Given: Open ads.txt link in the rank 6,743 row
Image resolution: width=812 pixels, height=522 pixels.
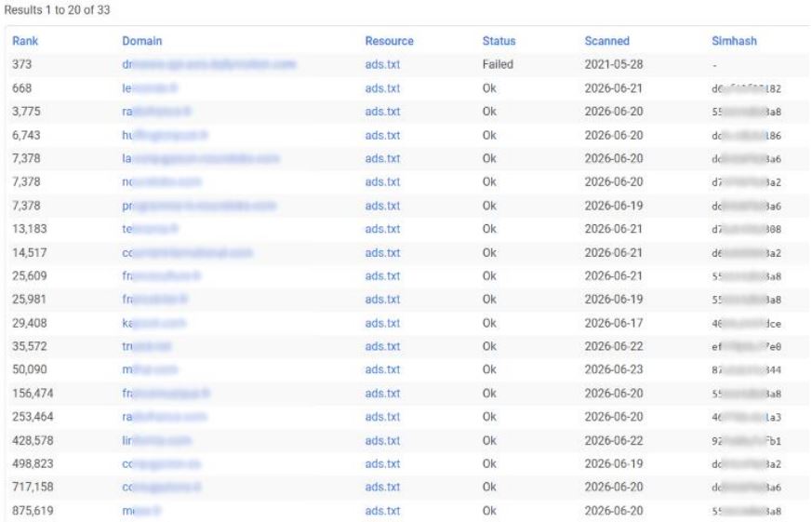Looking at the screenshot, I should pyautogui.click(x=382, y=136).
